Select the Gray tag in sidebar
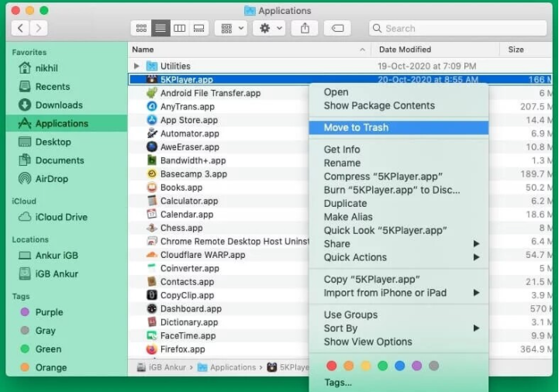559x392 pixels. click(67, 331)
